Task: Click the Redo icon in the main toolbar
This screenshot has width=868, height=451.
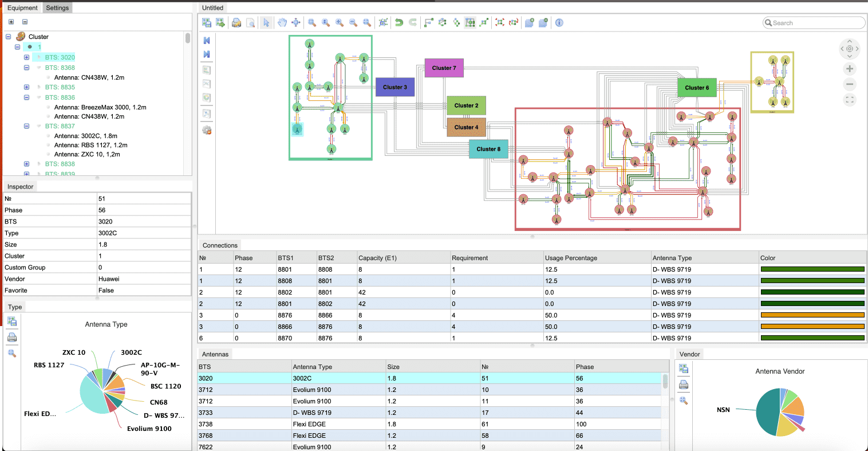Action: click(412, 22)
